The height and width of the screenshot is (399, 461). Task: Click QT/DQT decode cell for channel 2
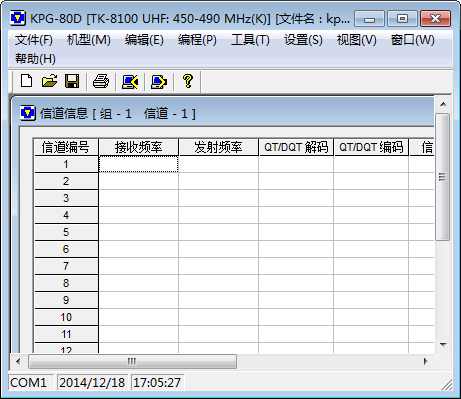pyautogui.click(x=296, y=181)
